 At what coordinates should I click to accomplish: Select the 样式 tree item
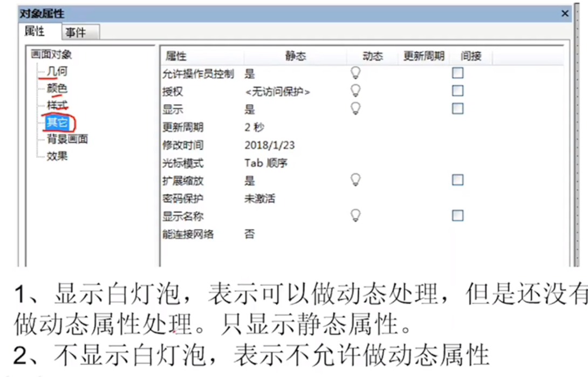pos(58,105)
